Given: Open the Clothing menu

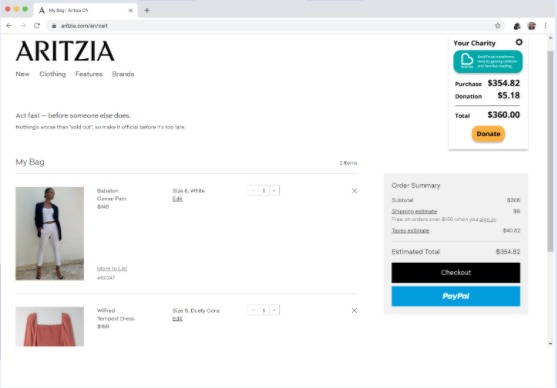Looking at the screenshot, I should click(53, 74).
